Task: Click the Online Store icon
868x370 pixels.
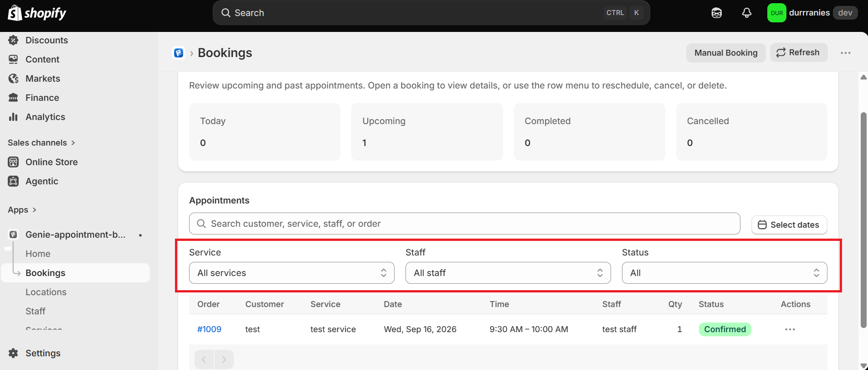Action: [14, 162]
